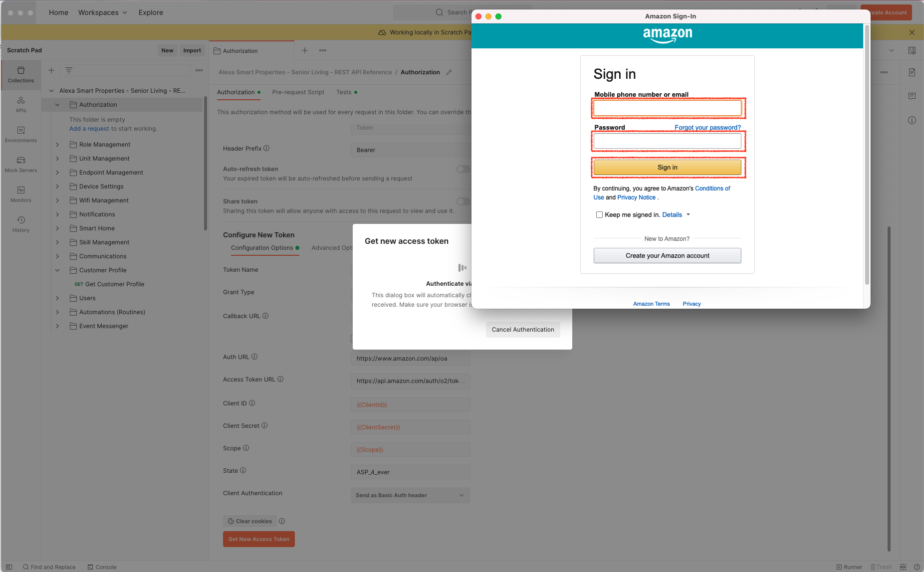This screenshot has height=572, width=924.
Task: Go to Home in top navigation
Action: click(58, 12)
